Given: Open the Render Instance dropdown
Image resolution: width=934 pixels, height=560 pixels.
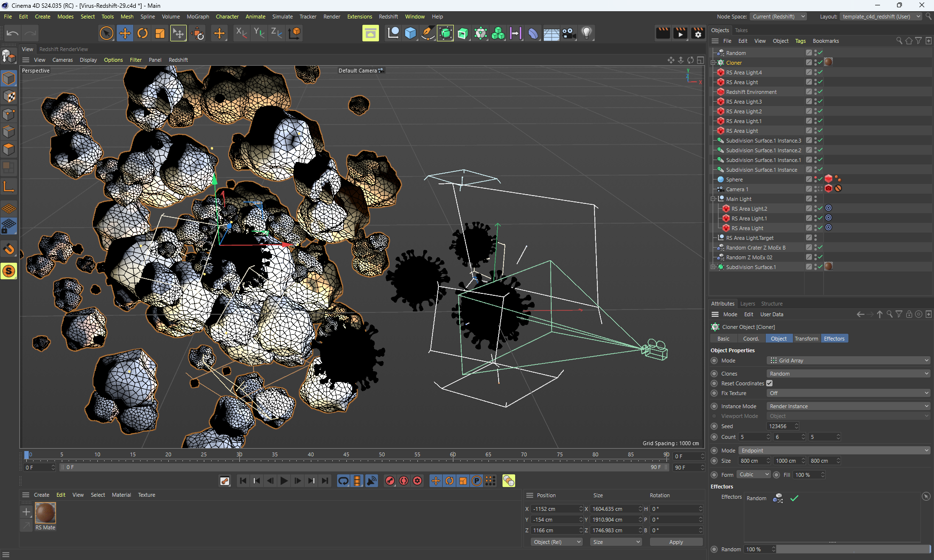Looking at the screenshot, I should coord(848,406).
